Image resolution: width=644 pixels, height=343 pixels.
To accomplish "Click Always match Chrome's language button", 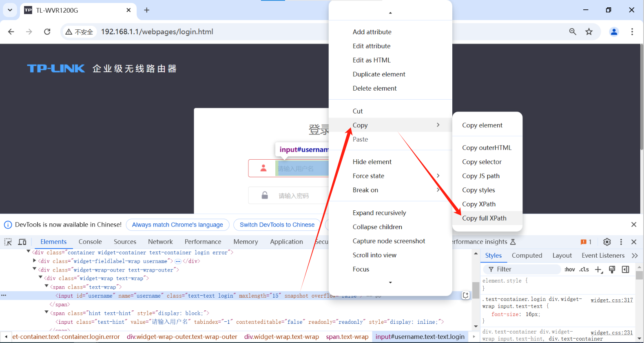I will pos(177,225).
